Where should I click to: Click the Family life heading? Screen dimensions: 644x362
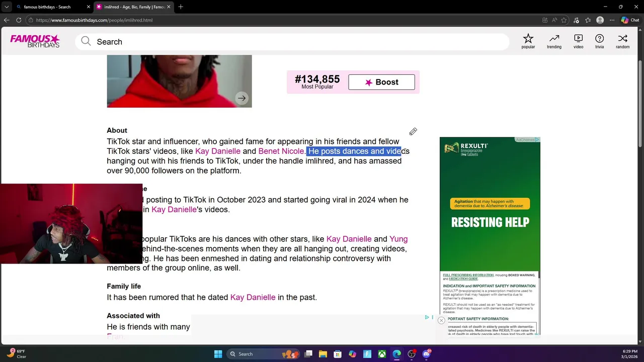click(x=124, y=286)
